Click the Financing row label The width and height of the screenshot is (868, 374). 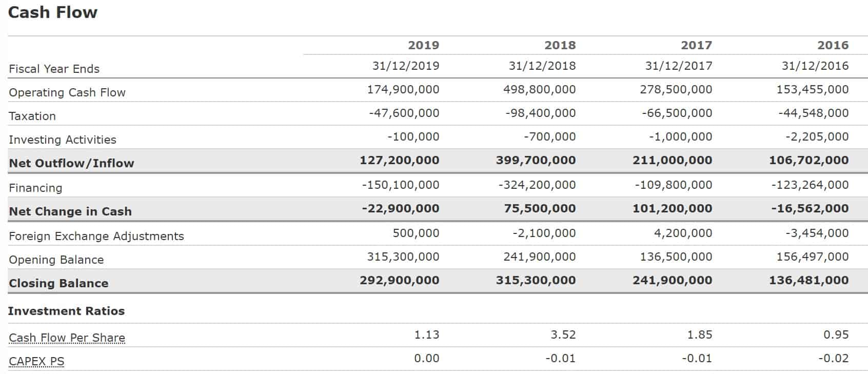point(35,188)
